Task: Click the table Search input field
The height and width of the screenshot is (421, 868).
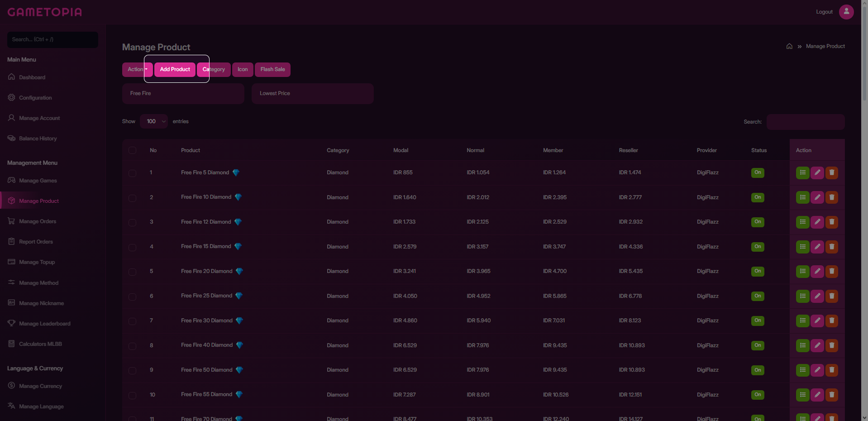Action: click(805, 122)
